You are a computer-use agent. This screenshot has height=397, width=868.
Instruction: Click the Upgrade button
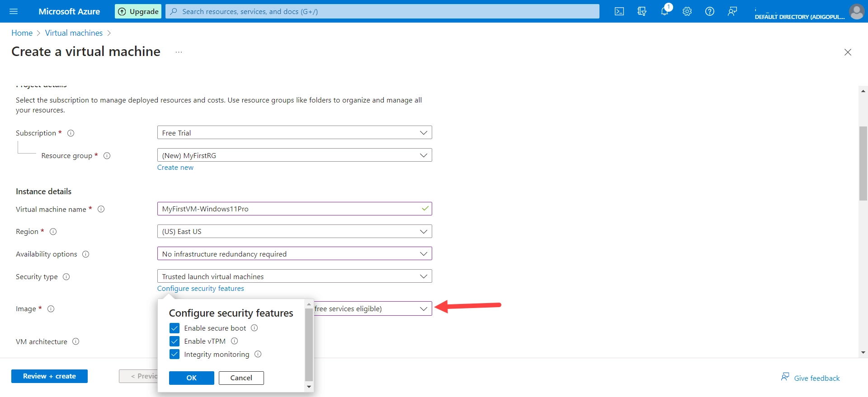[x=139, y=11]
